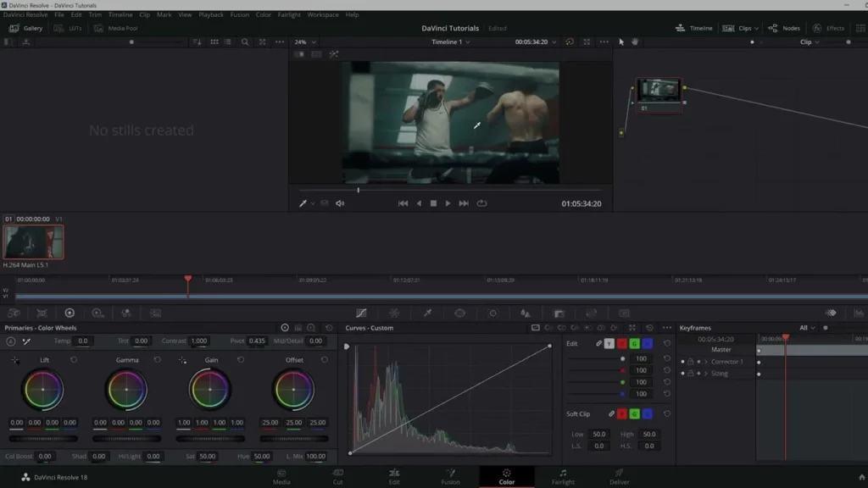Open the Timeline 1 dropdown
Image resolution: width=868 pixels, height=488 pixels.
(x=451, y=42)
